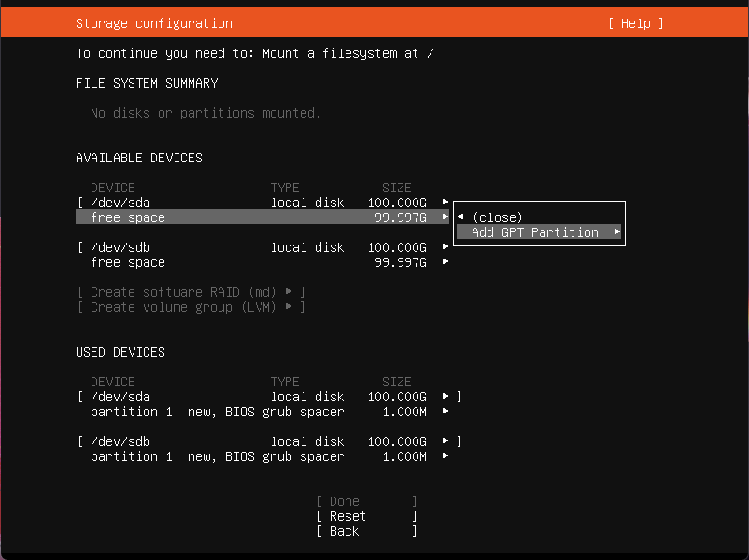Open arrow for sdb partition 1 BIOS grub spacer
The width and height of the screenshot is (749, 560).
(x=445, y=455)
